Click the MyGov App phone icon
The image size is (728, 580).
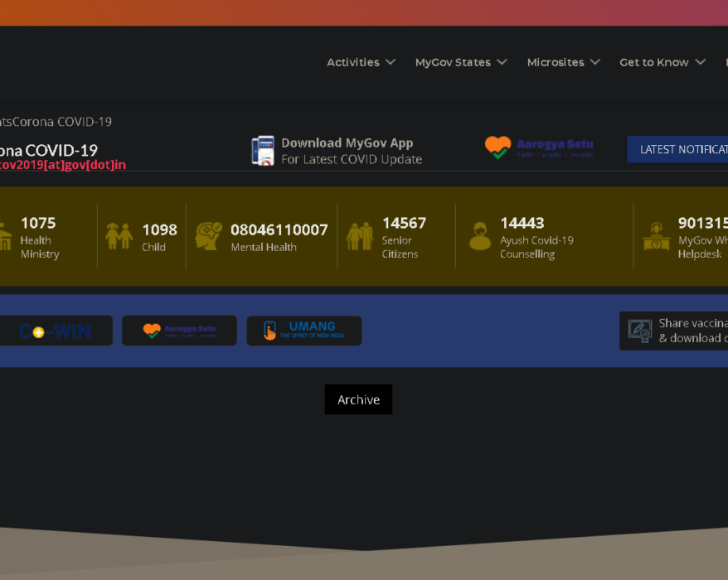tap(263, 151)
